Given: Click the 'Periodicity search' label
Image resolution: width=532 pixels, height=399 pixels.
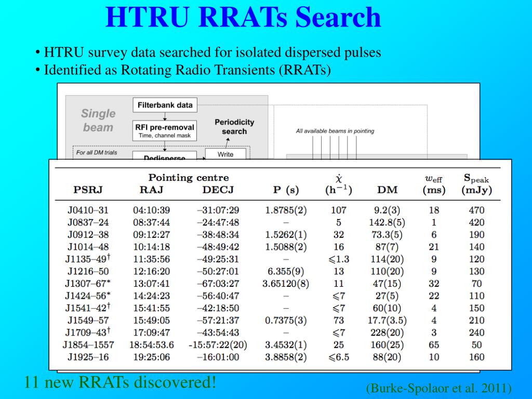Looking at the screenshot, I should click(x=234, y=127).
